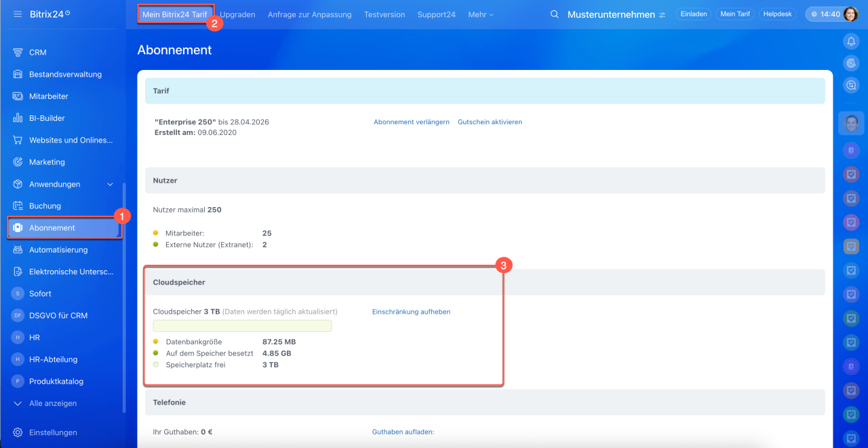This screenshot has height=448, width=868.
Task: Click Abonnement verlängern link
Action: pos(412,122)
